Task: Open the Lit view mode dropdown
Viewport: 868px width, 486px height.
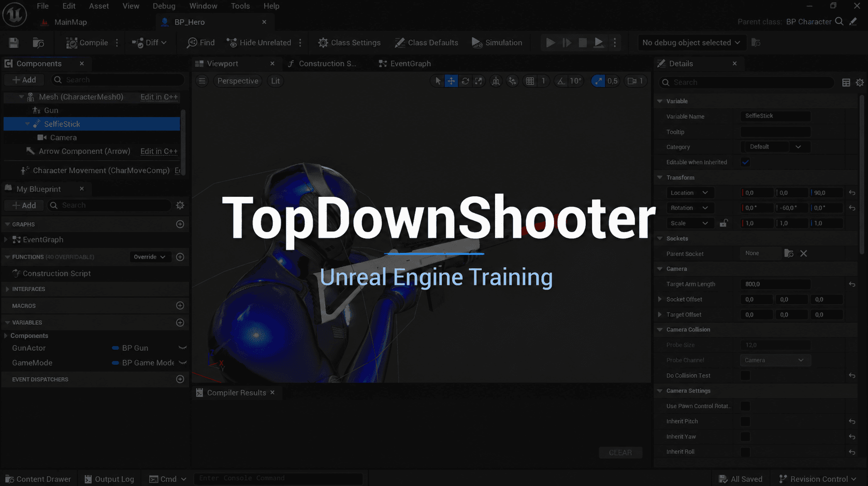Action: [275, 81]
